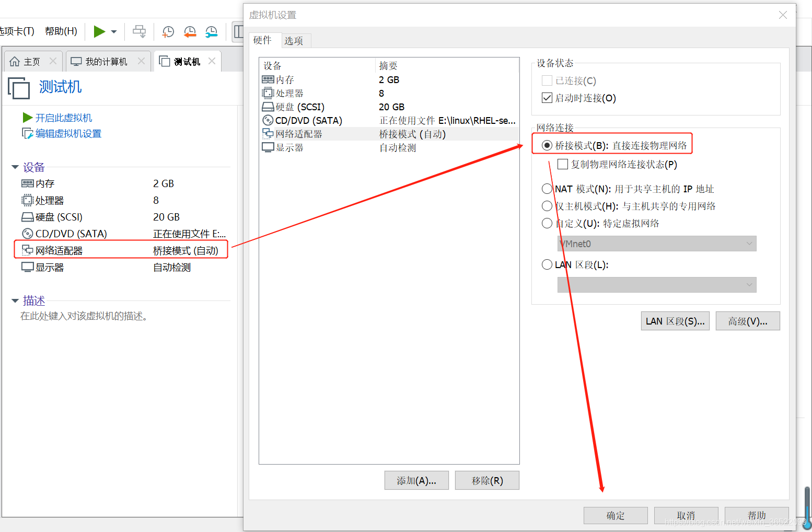Select 仅主机模式(H) radio button
The width and height of the screenshot is (812, 532).
[547, 206]
